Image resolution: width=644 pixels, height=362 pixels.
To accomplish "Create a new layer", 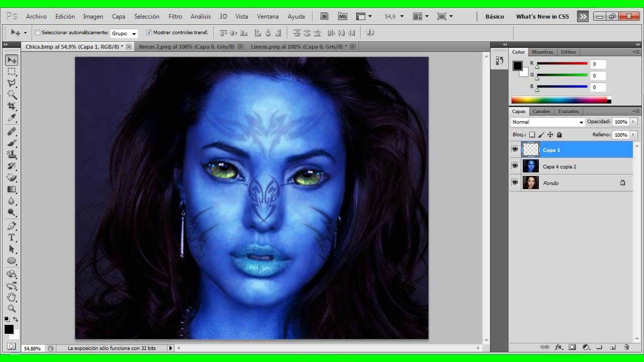I will coord(613,347).
